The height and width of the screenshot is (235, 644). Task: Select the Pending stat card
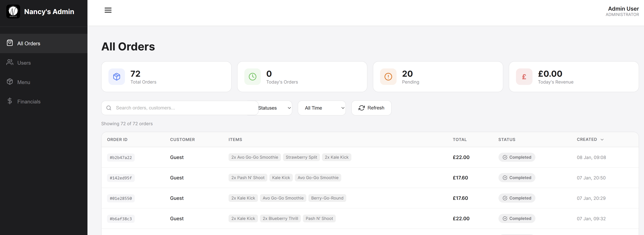438,77
